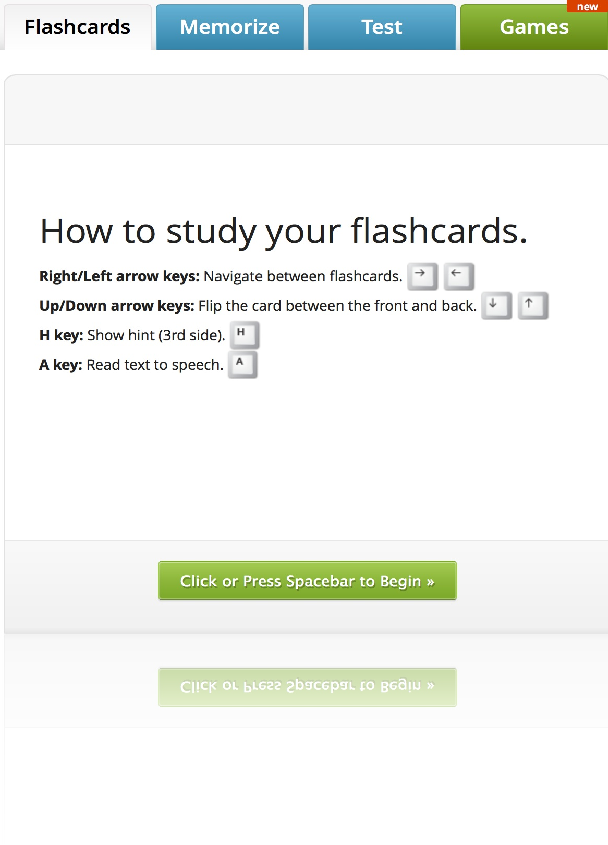Select the Test tab
608x845 pixels.
pyautogui.click(x=381, y=27)
